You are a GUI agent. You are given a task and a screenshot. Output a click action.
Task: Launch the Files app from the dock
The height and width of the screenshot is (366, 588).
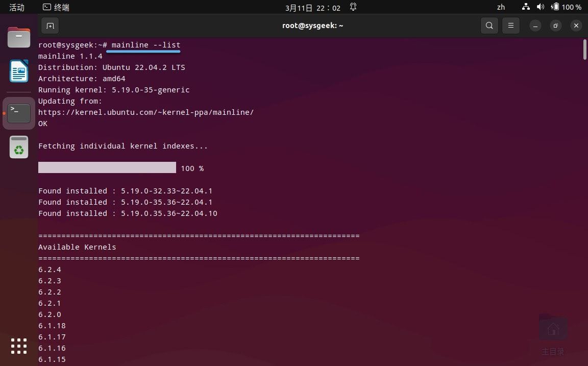[x=19, y=37]
